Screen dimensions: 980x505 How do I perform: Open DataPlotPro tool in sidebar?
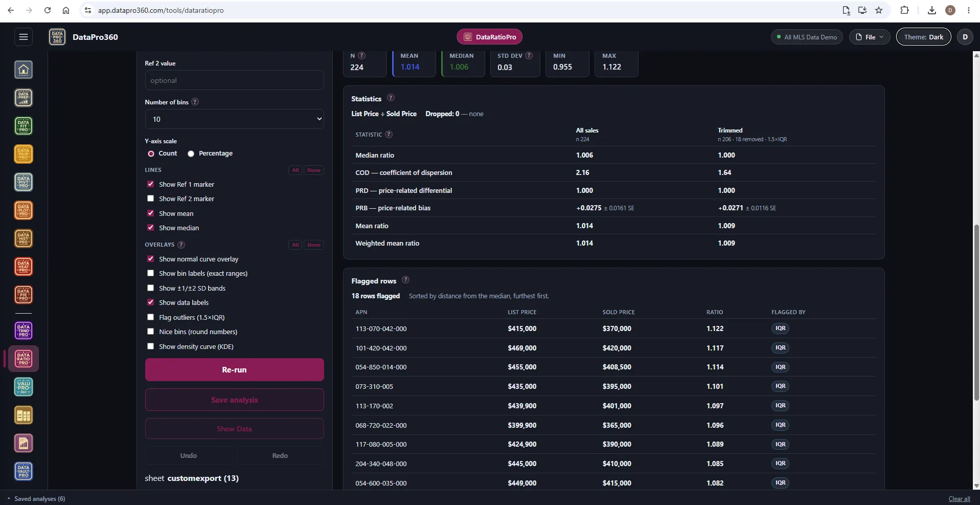tap(24, 210)
